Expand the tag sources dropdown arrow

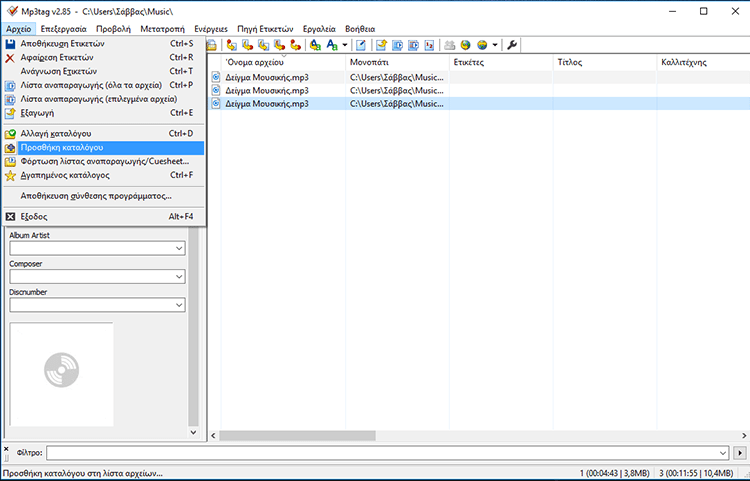[495, 45]
